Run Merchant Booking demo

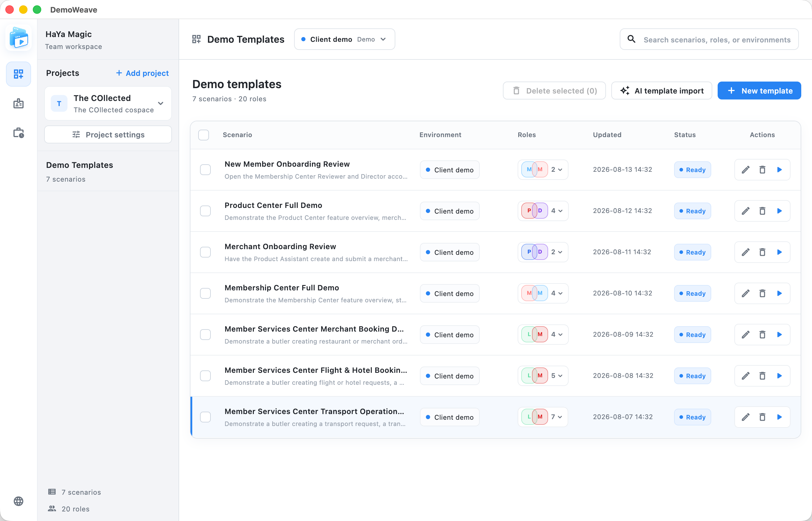tap(779, 335)
